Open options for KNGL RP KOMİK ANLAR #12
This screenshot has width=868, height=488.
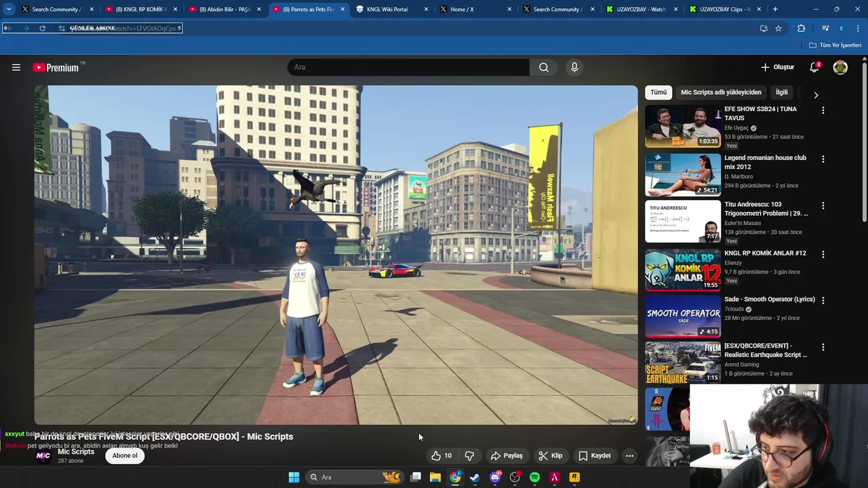click(x=823, y=254)
